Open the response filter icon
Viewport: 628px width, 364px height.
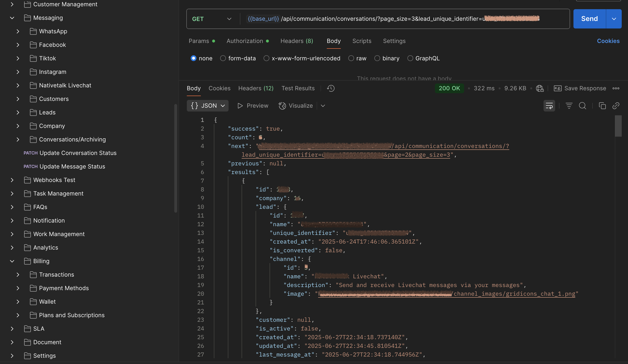tap(569, 106)
